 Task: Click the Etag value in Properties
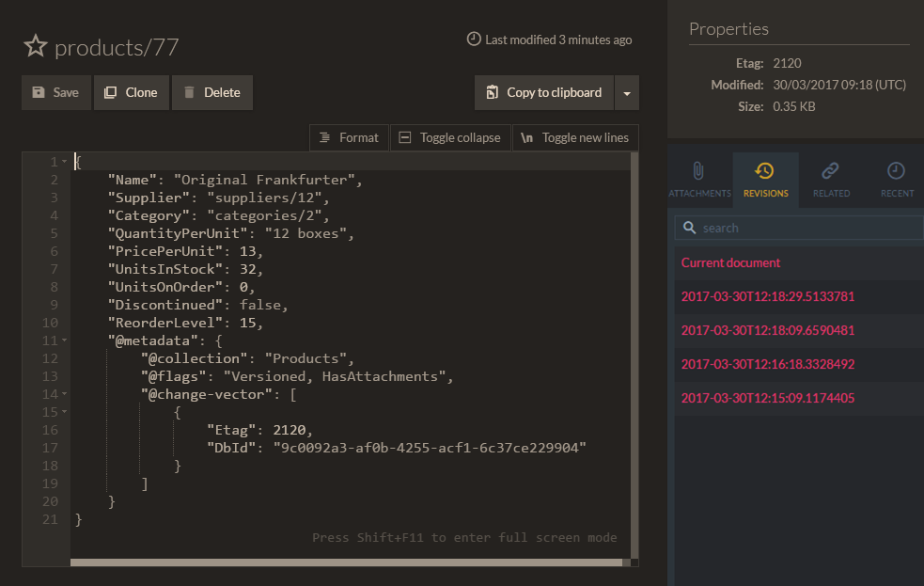(x=788, y=63)
